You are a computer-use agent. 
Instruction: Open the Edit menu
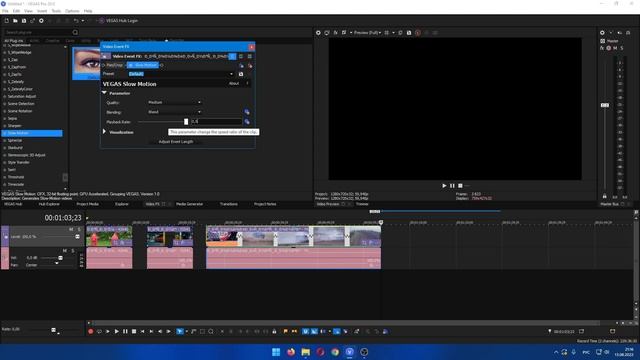click(x=16, y=11)
